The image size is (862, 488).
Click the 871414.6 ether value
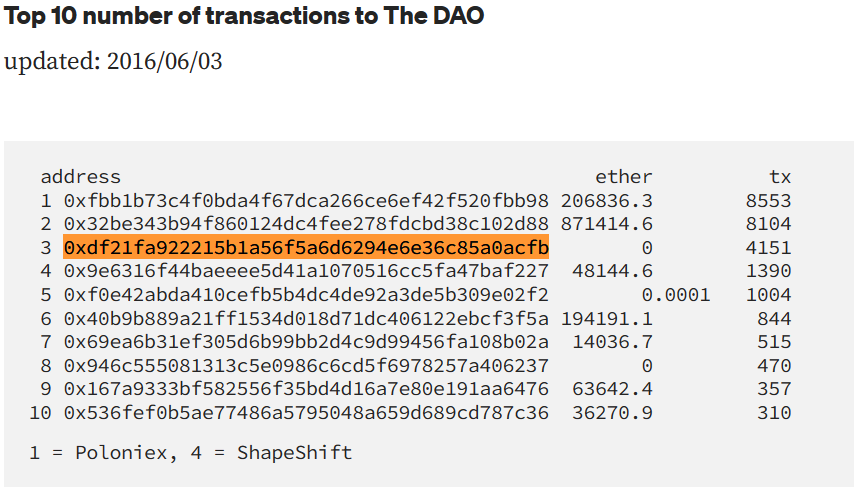607,224
